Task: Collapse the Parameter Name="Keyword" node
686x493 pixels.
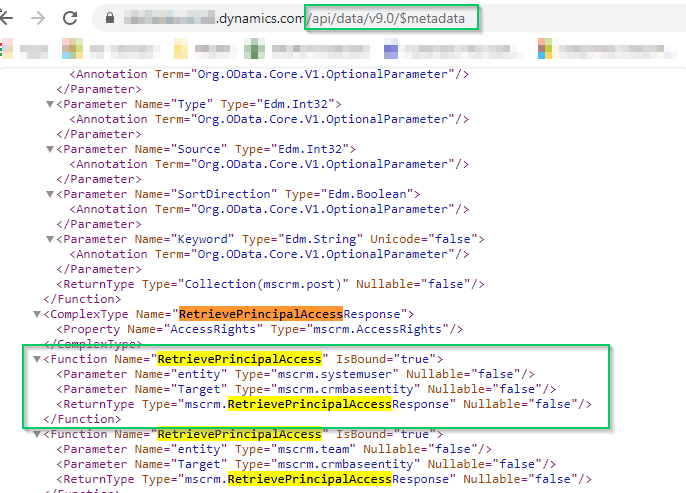Action: 50,240
